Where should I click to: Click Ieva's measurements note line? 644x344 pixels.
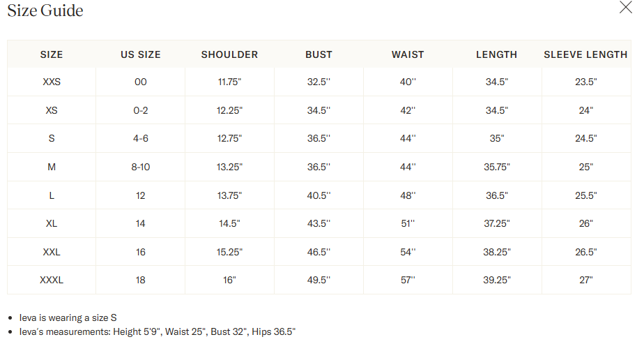(x=158, y=331)
